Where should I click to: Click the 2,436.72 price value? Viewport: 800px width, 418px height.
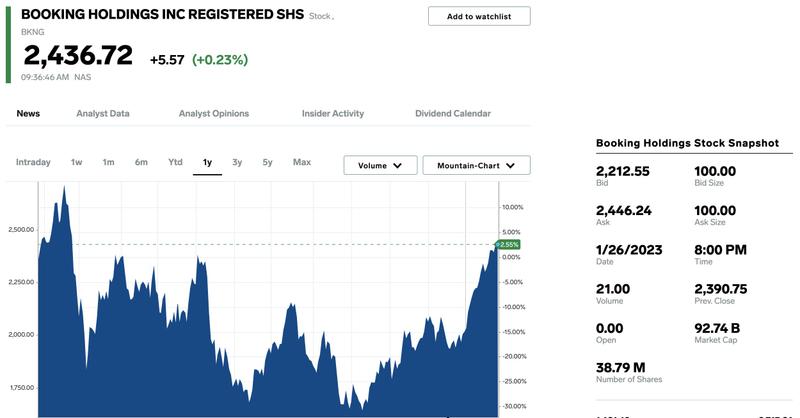[78, 55]
